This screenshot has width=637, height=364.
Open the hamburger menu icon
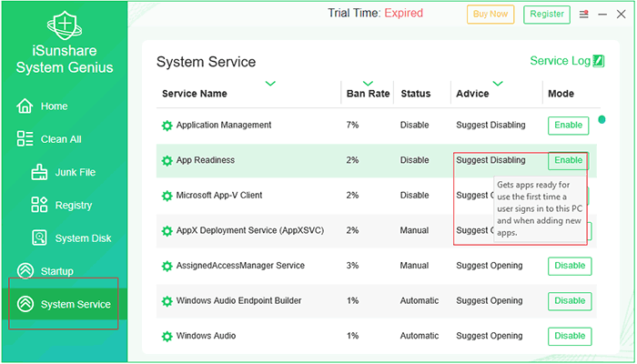pos(584,15)
